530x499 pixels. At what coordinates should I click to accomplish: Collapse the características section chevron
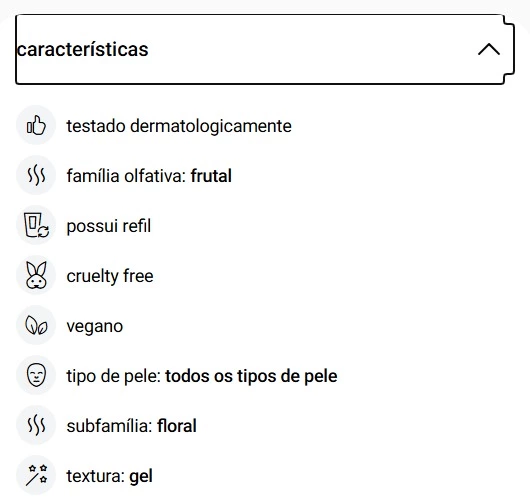(x=489, y=49)
